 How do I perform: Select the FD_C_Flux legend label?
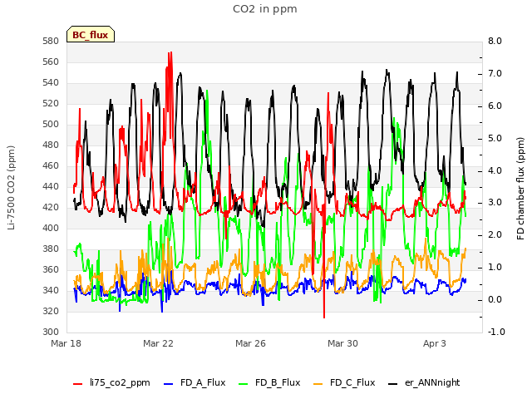(352, 382)
